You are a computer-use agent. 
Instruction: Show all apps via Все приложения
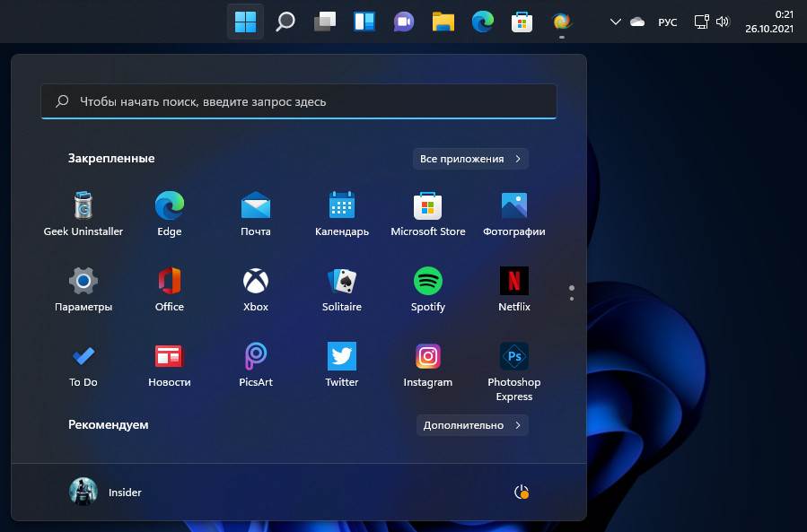pyautogui.click(x=470, y=159)
